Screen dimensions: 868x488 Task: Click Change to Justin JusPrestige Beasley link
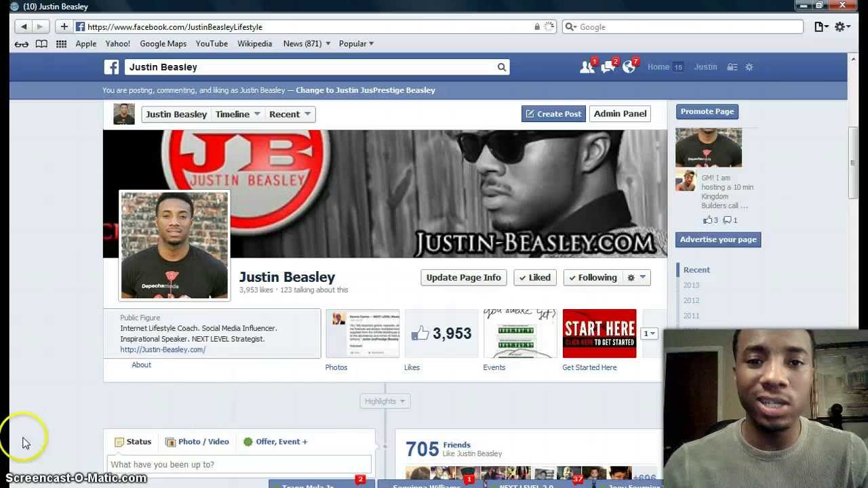[x=366, y=90]
